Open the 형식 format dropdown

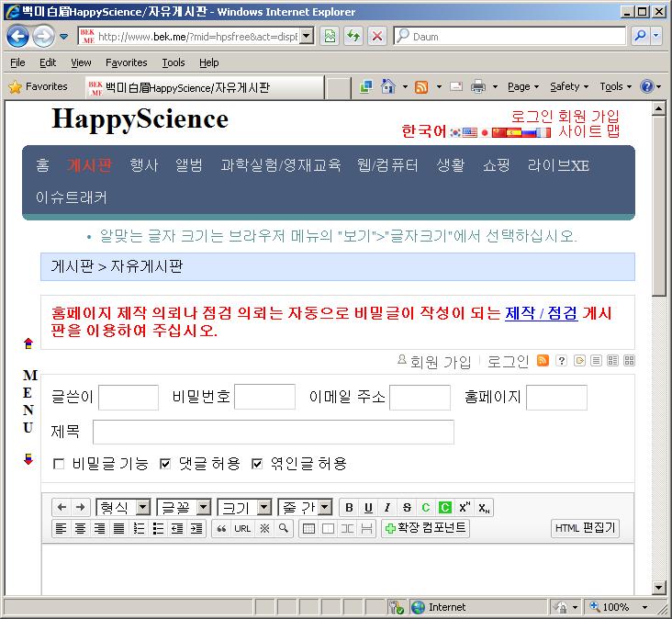(x=123, y=508)
